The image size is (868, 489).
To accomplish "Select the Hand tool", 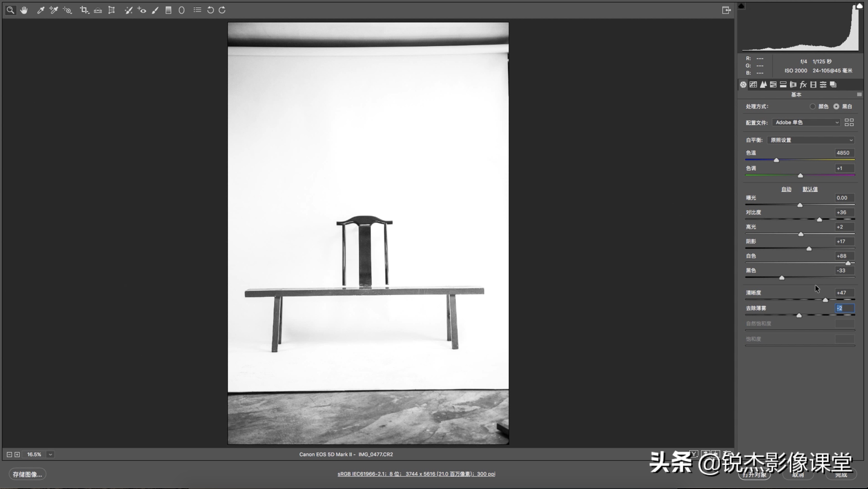I will point(24,10).
